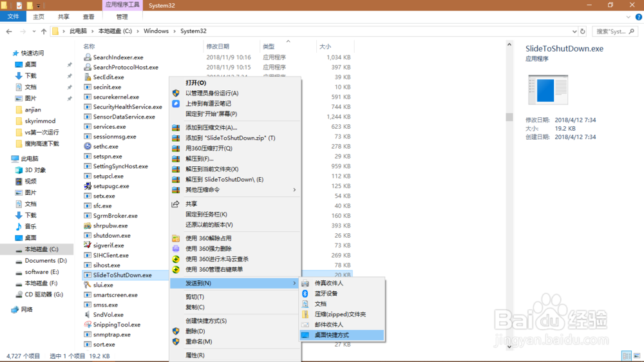The image size is (644, 362).
Task: Navigate up one folder level
Action: [x=44, y=31]
